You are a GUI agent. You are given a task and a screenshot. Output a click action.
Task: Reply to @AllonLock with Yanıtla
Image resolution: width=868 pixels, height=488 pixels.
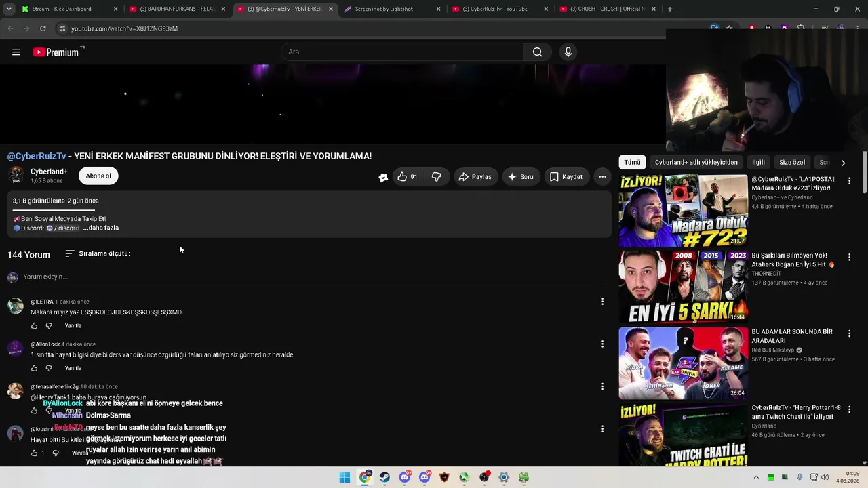[x=73, y=368]
